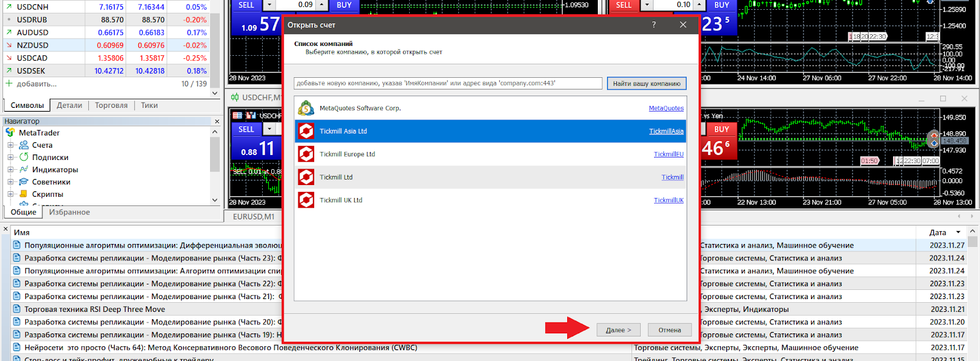Click the 0.10 volume input field
The width and height of the screenshot is (980, 361).
tap(673, 5)
